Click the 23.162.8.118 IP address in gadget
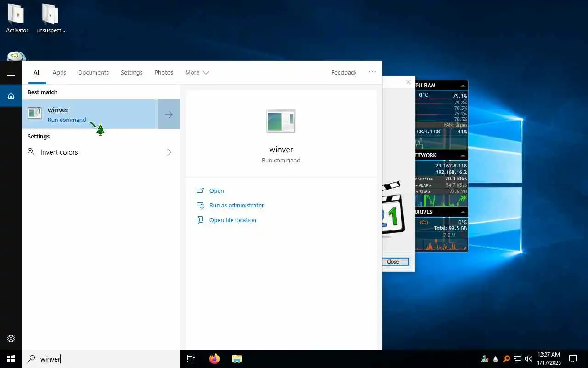Screen dimensions: 588x368 point(451,166)
